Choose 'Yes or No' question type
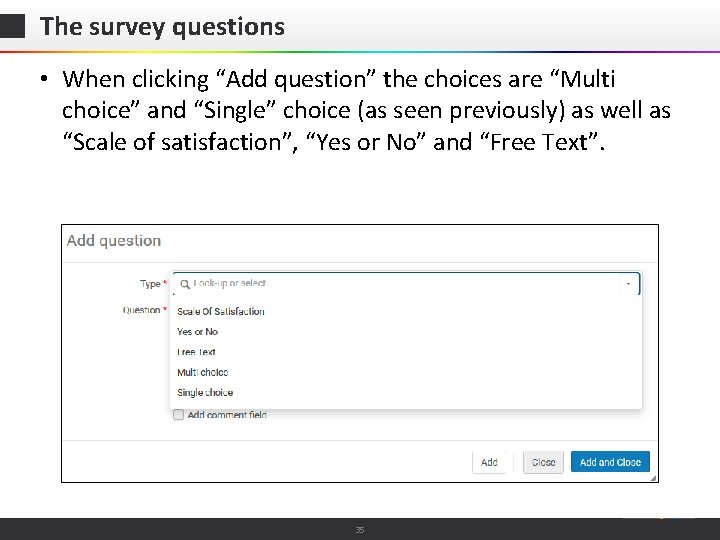This screenshot has width=720, height=540. click(x=198, y=332)
